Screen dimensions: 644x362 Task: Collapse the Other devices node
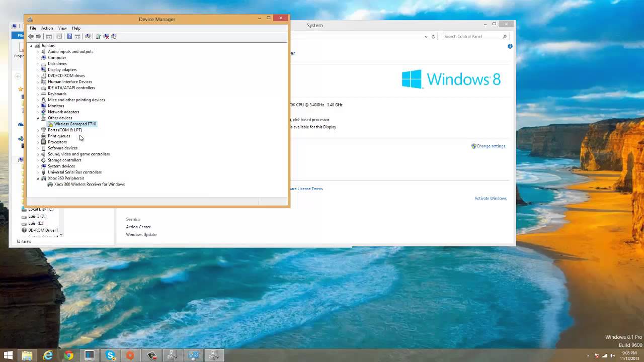37,118
